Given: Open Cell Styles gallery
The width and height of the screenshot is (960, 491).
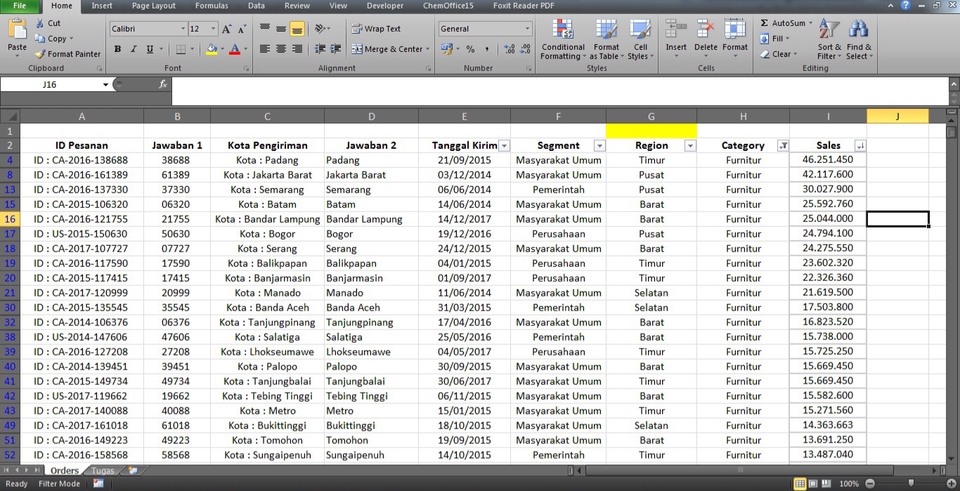Looking at the screenshot, I should click(640, 39).
